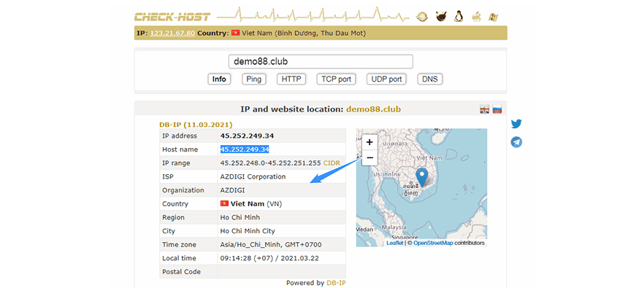The width and height of the screenshot is (644, 288).
Task: Click the local time 09:14:28 value
Action: [x=269, y=258]
